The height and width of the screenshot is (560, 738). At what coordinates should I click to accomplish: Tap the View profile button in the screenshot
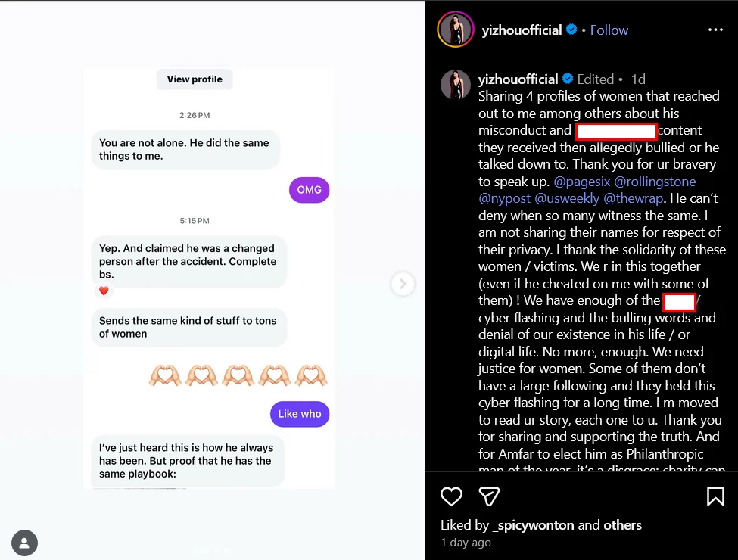[195, 79]
